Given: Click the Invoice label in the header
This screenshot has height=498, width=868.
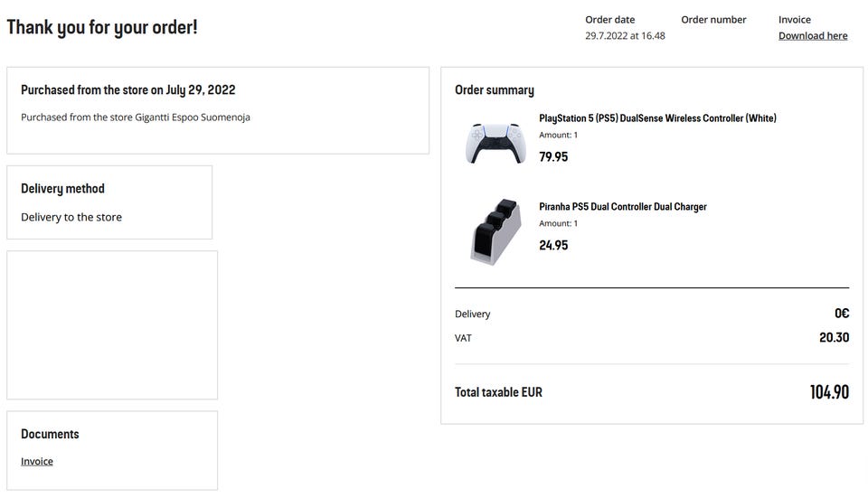Looking at the screenshot, I should click(795, 20).
